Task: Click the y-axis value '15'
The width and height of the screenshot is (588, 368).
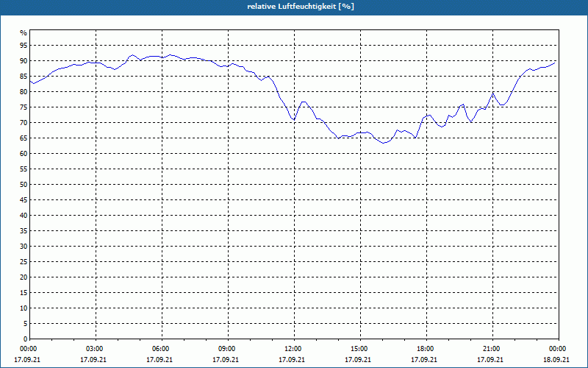Action: 24,293
